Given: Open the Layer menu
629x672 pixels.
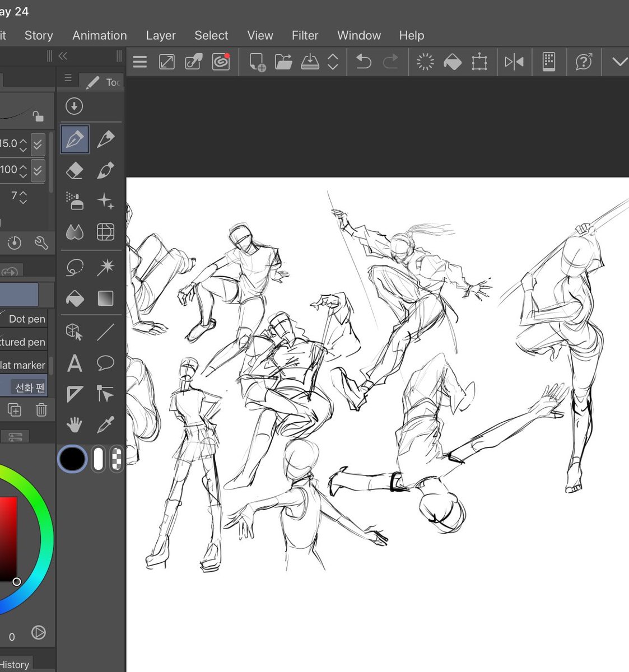Looking at the screenshot, I should pos(161,35).
